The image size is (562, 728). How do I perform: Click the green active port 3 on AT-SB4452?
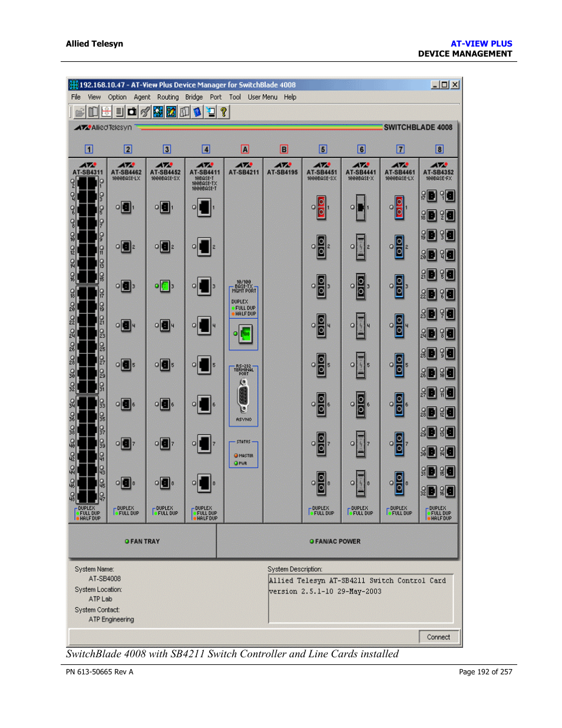pyautogui.click(x=165, y=286)
